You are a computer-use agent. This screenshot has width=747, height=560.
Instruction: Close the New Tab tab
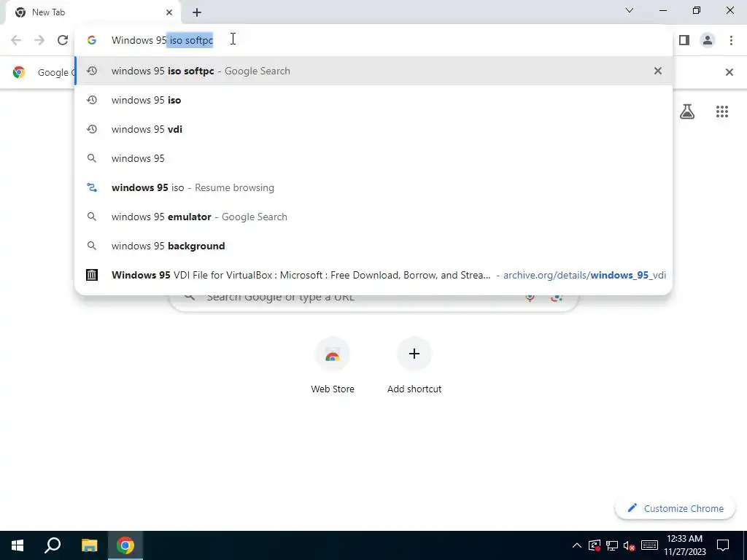[x=169, y=12]
